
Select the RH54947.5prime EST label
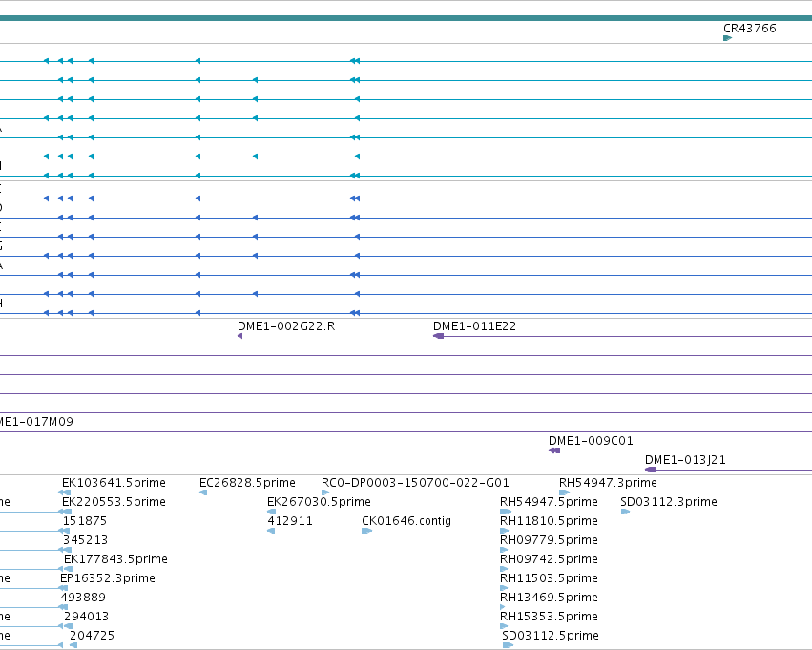549,502
